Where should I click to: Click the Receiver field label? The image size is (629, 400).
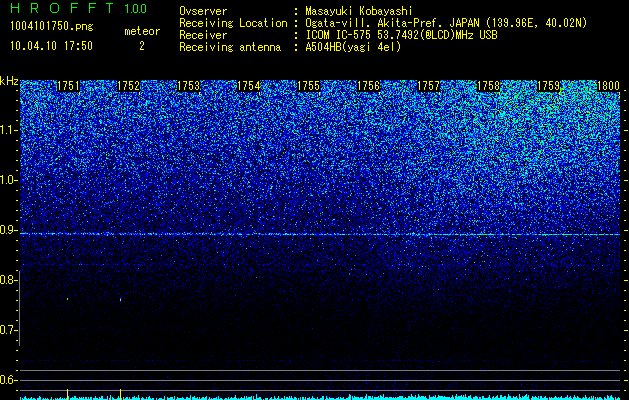203,35
